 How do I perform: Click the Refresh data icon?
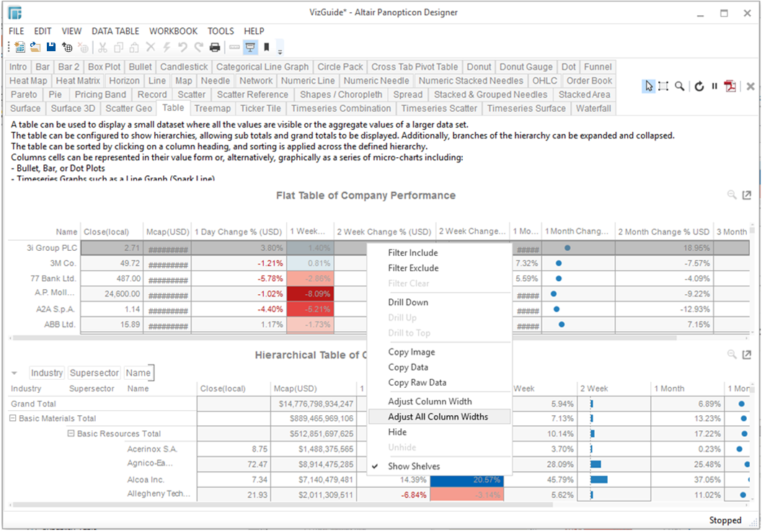(699, 87)
